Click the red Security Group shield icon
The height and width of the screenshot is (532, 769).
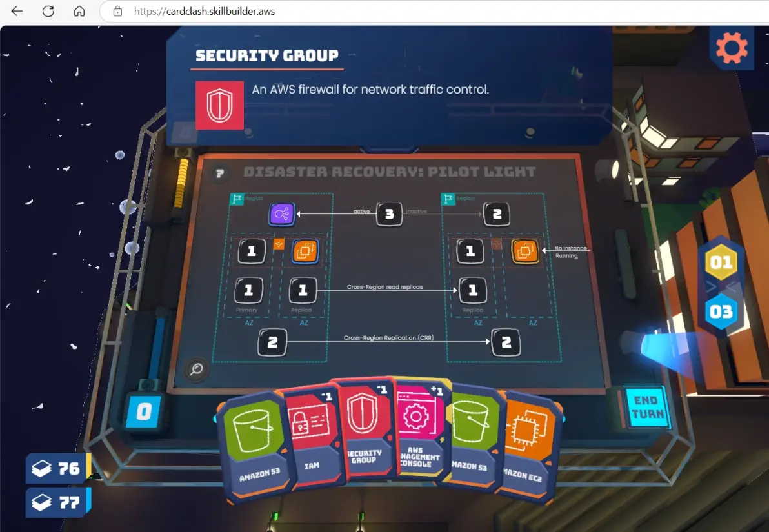pos(220,105)
